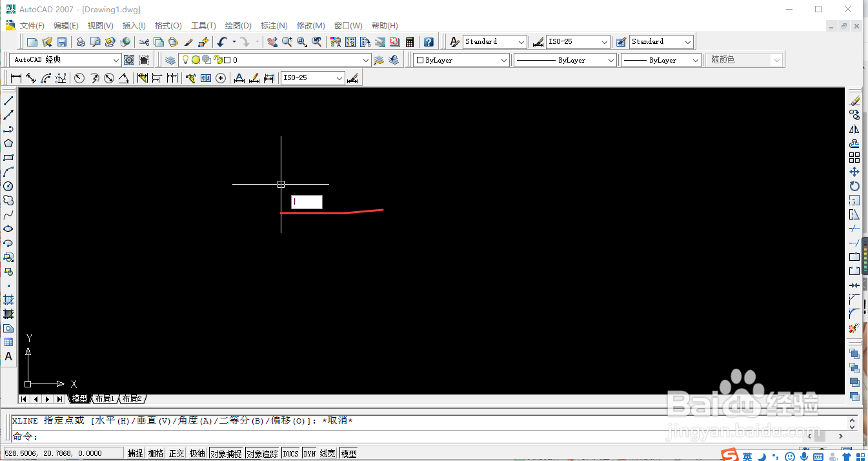This screenshot has width=868, height=461.
Task: Toggle 正交 ortho mode
Action: point(177,453)
